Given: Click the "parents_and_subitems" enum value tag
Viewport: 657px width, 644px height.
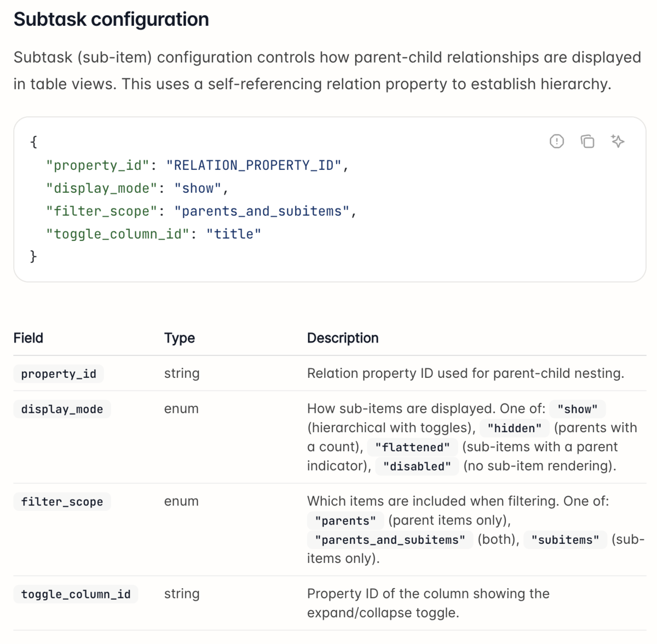Looking at the screenshot, I should 390,540.
